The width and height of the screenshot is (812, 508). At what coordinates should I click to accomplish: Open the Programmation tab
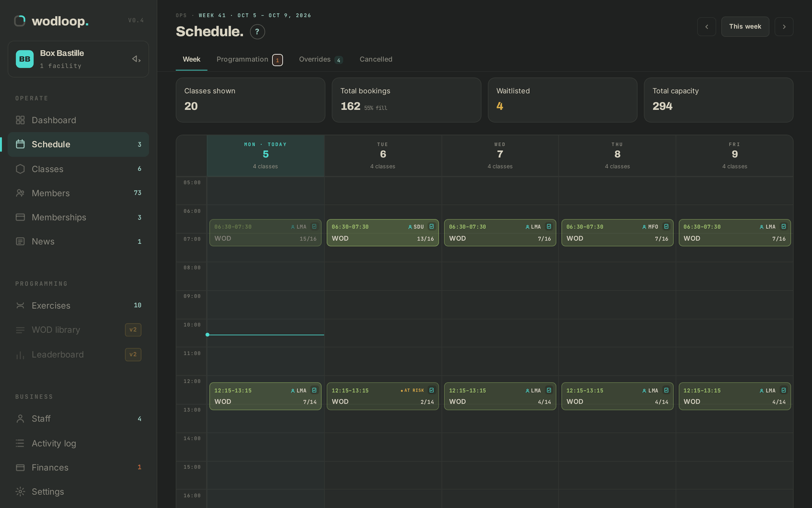[x=249, y=59]
